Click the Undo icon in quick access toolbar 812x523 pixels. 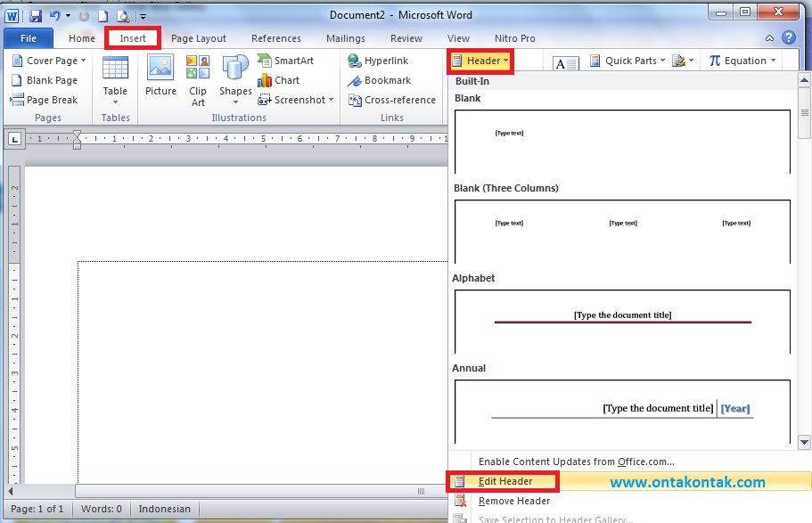[x=54, y=16]
